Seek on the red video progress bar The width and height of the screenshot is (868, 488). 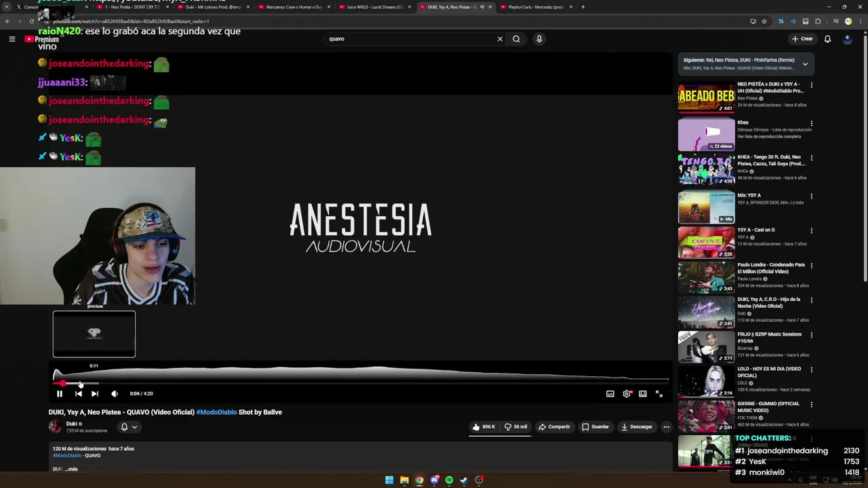point(361,383)
